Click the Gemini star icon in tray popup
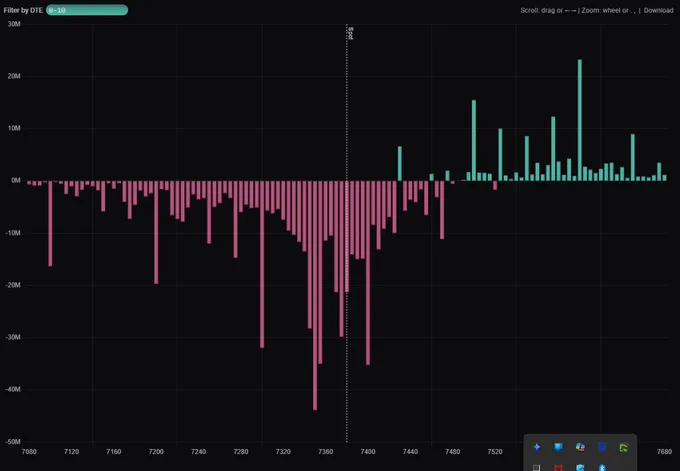The height and width of the screenshot is (471, 680). (x=536, y=447)
